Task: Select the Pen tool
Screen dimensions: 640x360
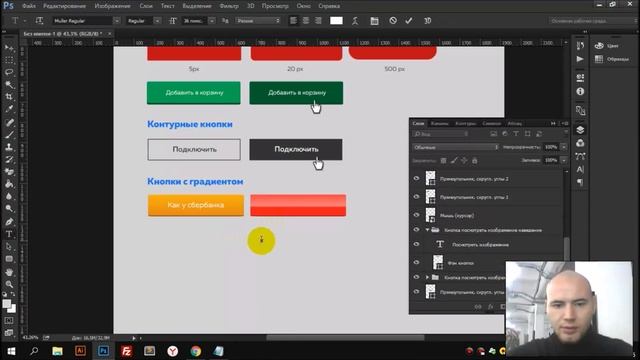Action: pos(9,222)
